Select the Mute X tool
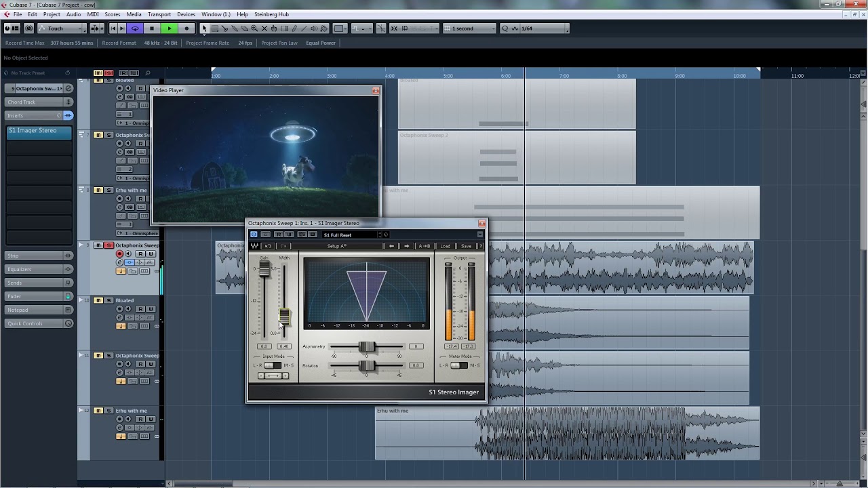 click(264, 28)
